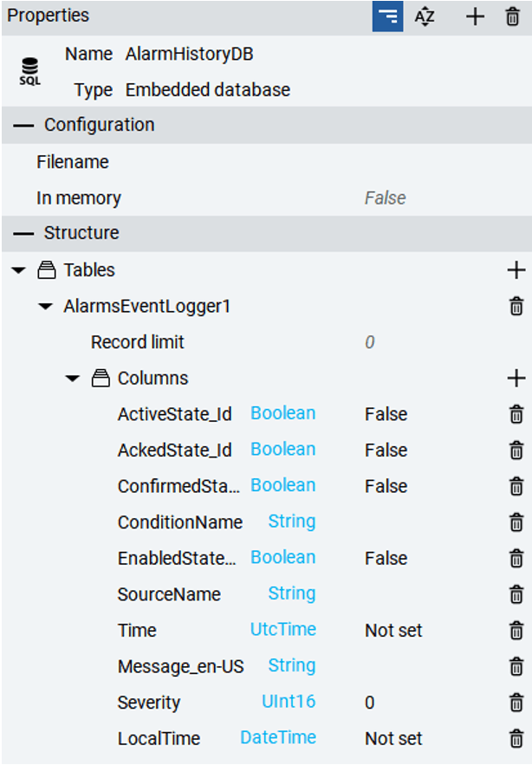
Task: Collapse the AlarmsEventLogger1 node
Action: click(45, 307)
